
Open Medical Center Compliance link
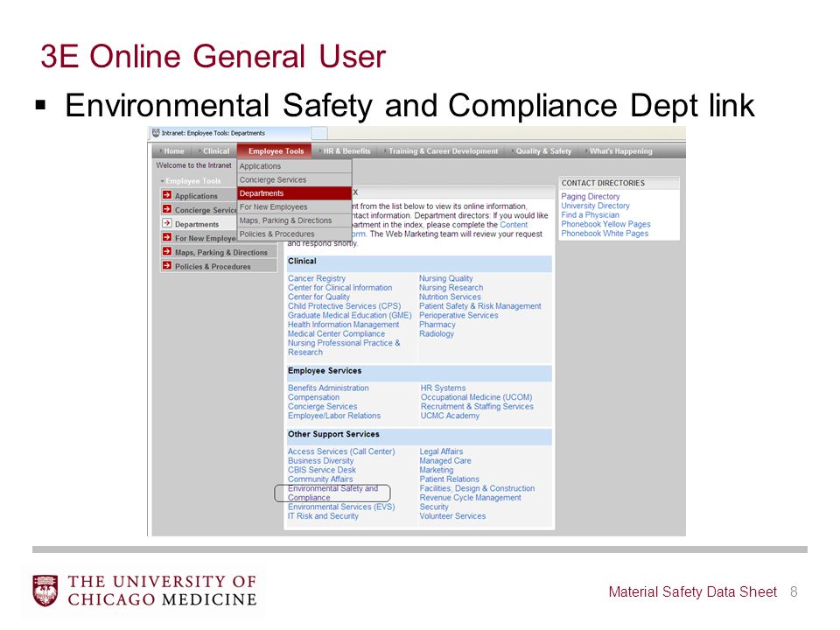336,333
